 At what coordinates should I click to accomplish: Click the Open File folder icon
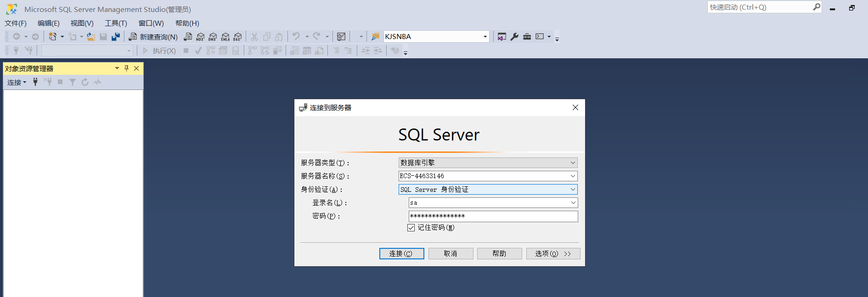click(x=91, y=37)
